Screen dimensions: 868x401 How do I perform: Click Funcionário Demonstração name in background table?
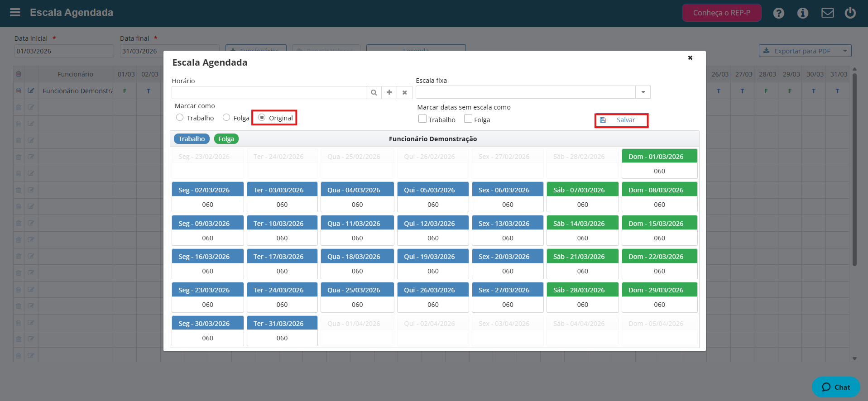click(78, 91)
